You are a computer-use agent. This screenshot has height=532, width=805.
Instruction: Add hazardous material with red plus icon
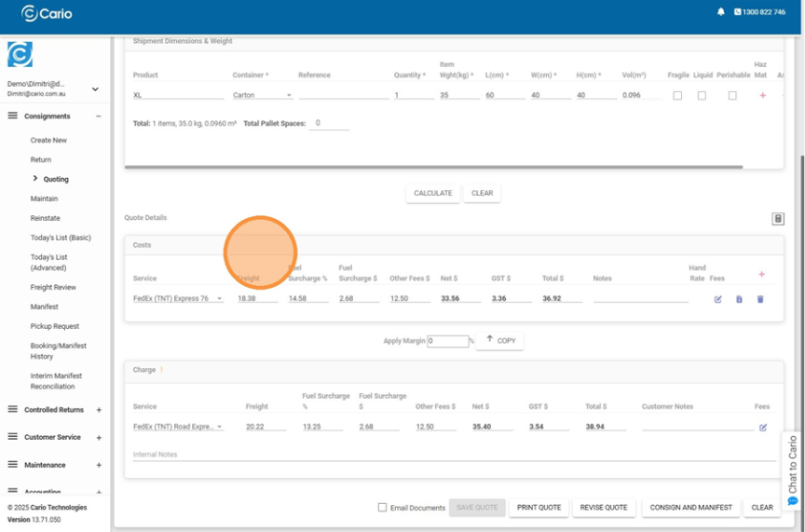click(x=762, y=96)
